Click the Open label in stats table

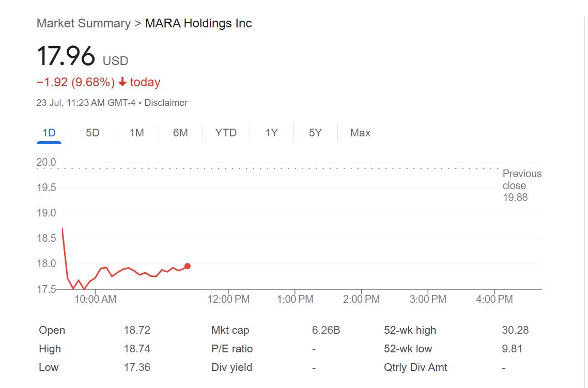click(52, 330)
